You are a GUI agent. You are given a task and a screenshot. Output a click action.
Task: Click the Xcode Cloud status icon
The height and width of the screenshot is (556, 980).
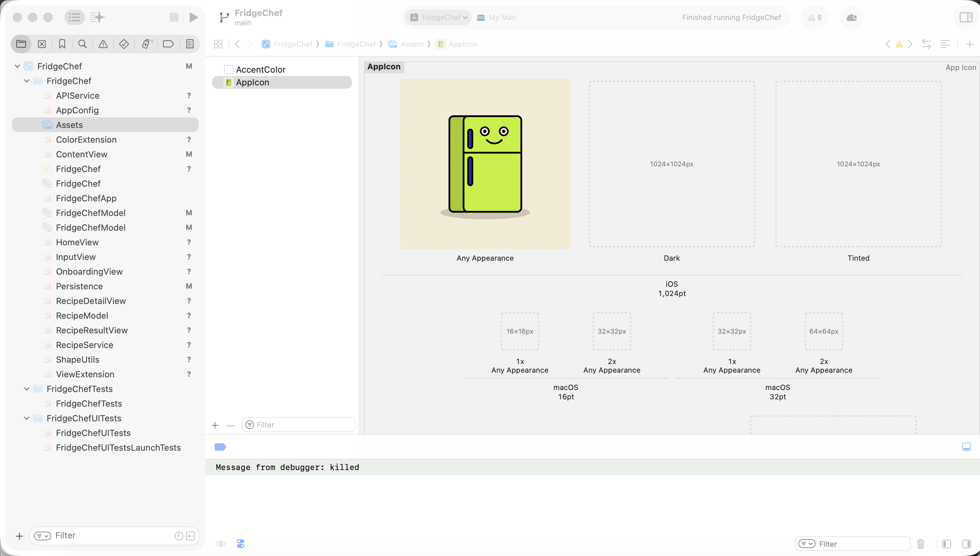[x=851, y=17]
